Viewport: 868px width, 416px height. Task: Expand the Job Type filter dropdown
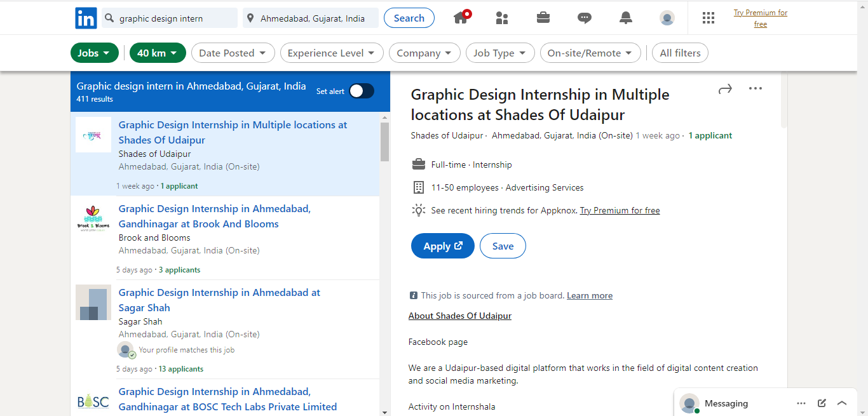500,53
